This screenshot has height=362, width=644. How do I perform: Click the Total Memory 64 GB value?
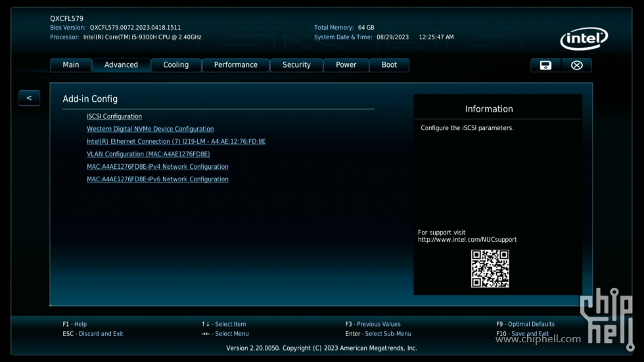click(x=366, y=28)
